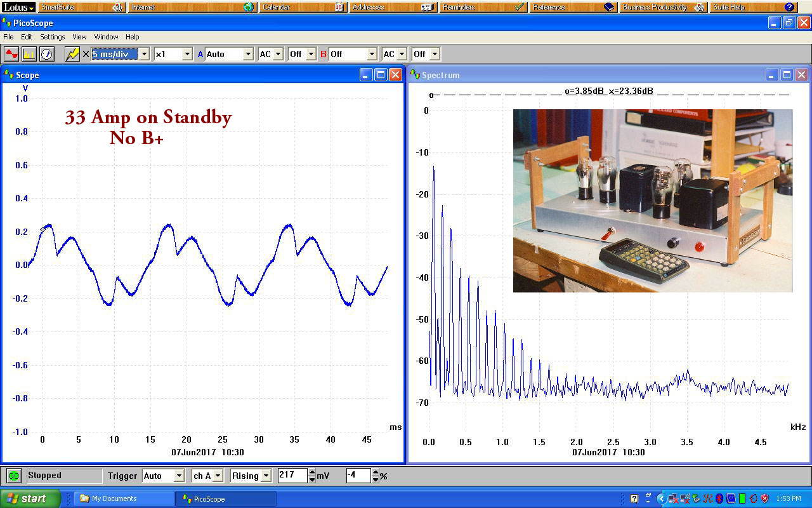The image size is (812, 508).
Task: Restore down the PicoScope main window
Action: click(x=789, y=23)
